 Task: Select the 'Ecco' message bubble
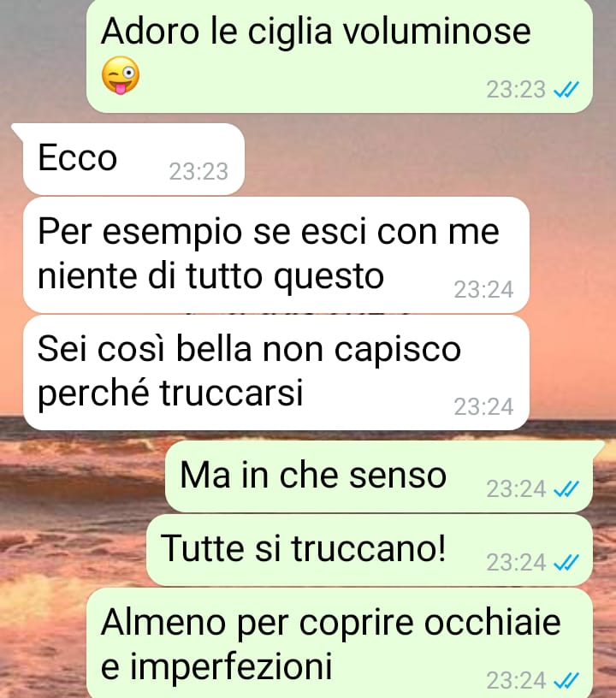coord(133,159)
